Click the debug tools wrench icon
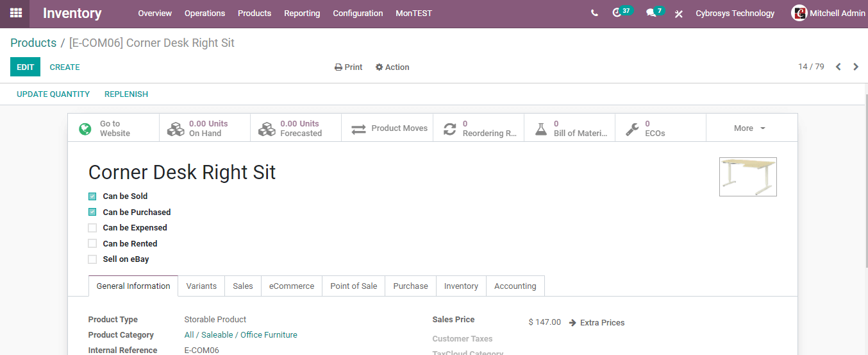Viewport: 868px width, 355px height. [679, 13]
